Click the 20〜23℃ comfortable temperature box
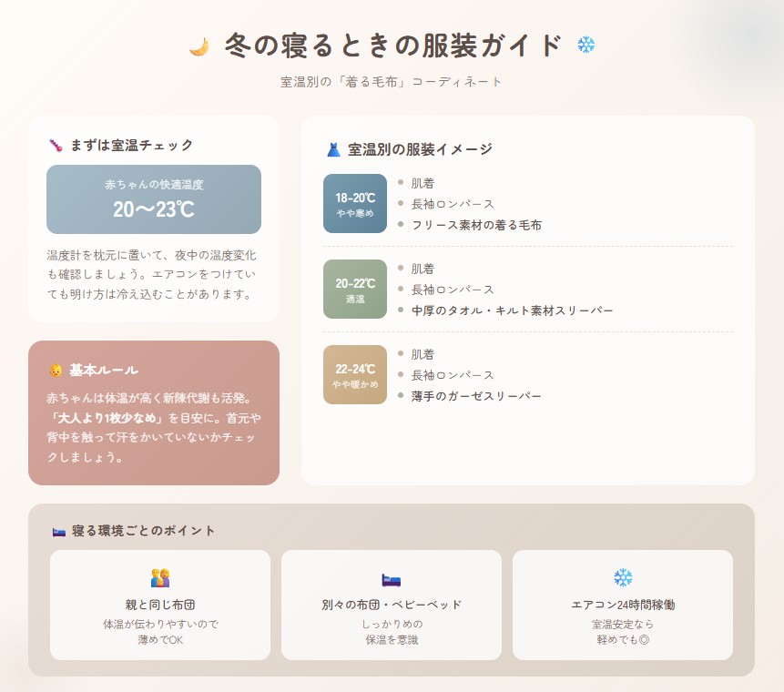This screenshot has height=692, width=784. (154, 199)
